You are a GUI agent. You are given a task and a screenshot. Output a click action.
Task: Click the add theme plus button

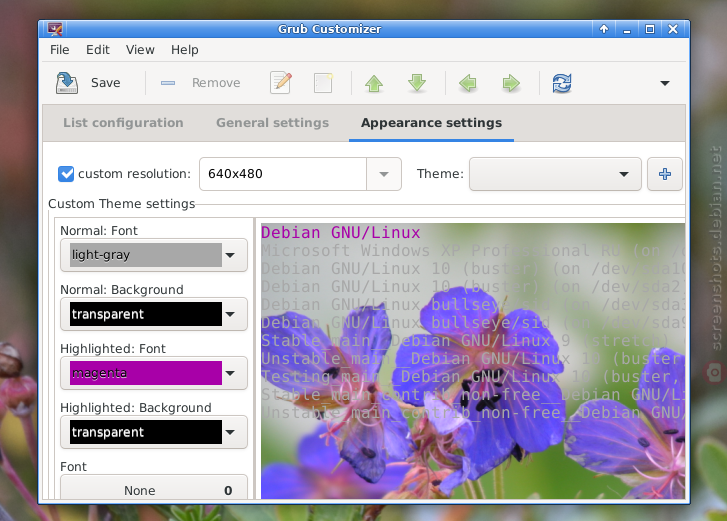(665, 174)
